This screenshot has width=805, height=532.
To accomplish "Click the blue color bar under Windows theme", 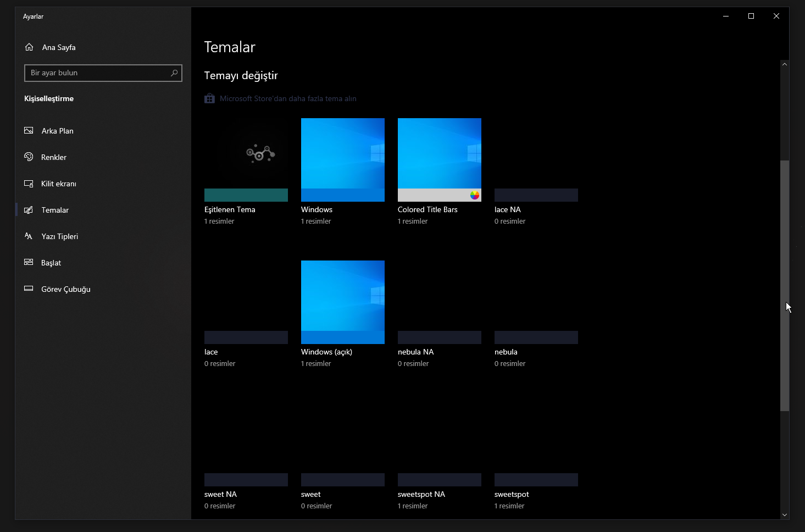I will pos(343,195).
